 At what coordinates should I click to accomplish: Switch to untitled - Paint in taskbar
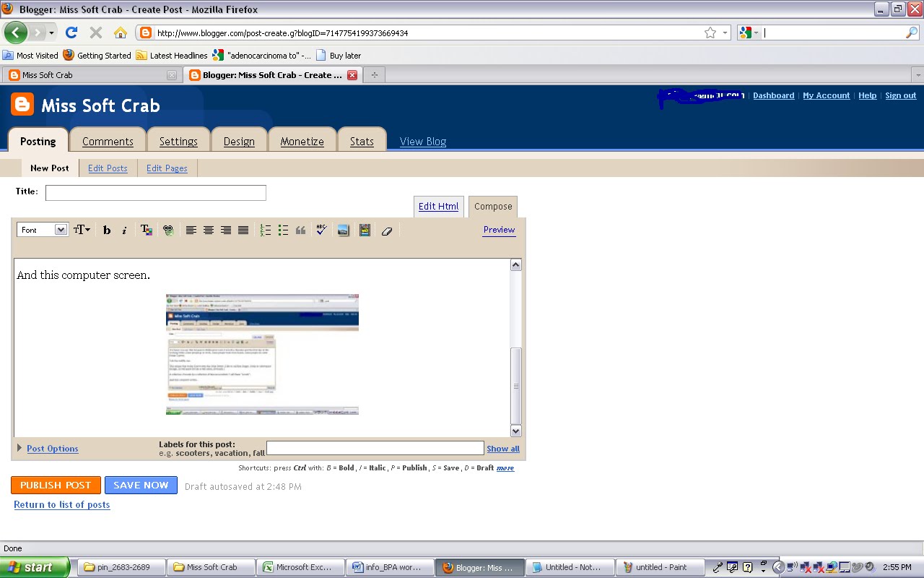coord(661,567)
